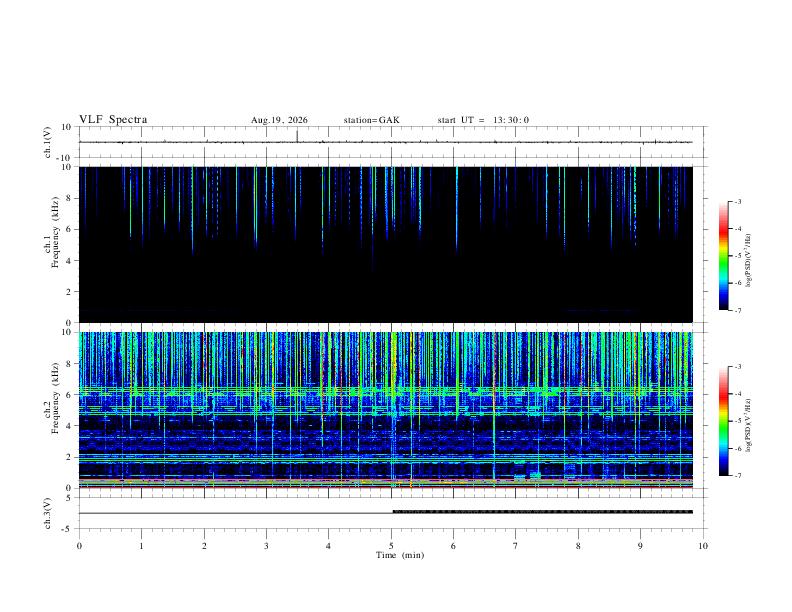The image size is (792, 612).
Task: Click the ch.2 spectrogram panel
Action: [386, 410]
